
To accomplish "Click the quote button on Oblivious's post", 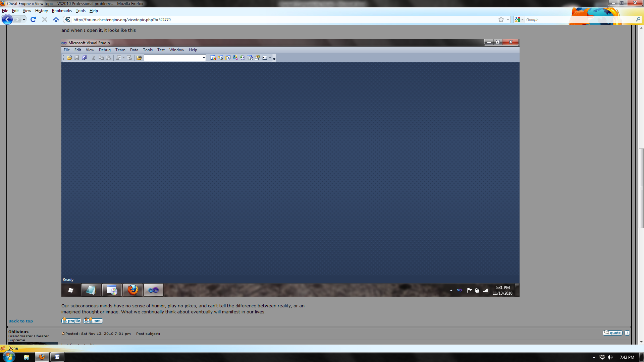I will pos(612,333).
